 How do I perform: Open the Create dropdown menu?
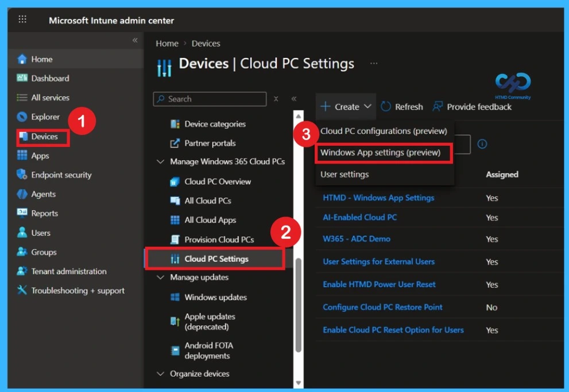click(345, 106)
